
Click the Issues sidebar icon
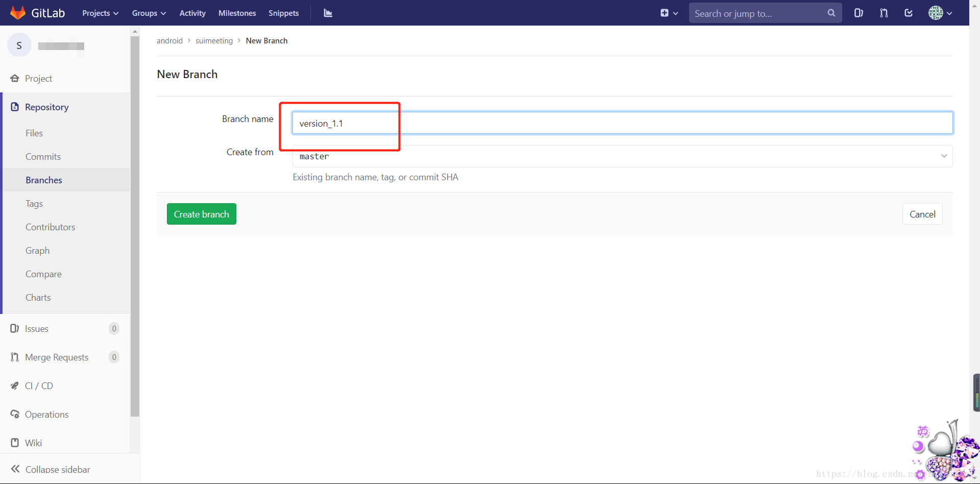pyautogui.click(x=15, y=328)
